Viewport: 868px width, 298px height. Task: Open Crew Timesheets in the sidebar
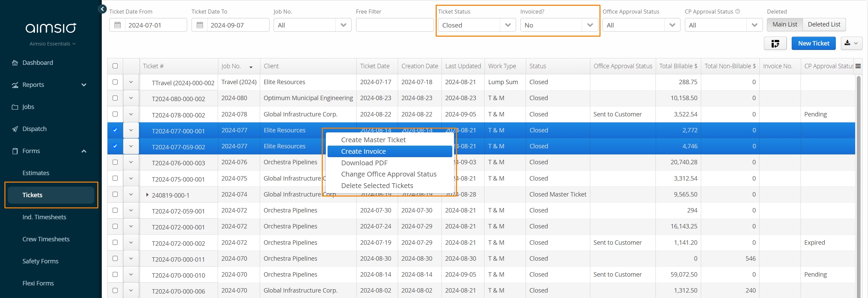(x=46, y=239)
